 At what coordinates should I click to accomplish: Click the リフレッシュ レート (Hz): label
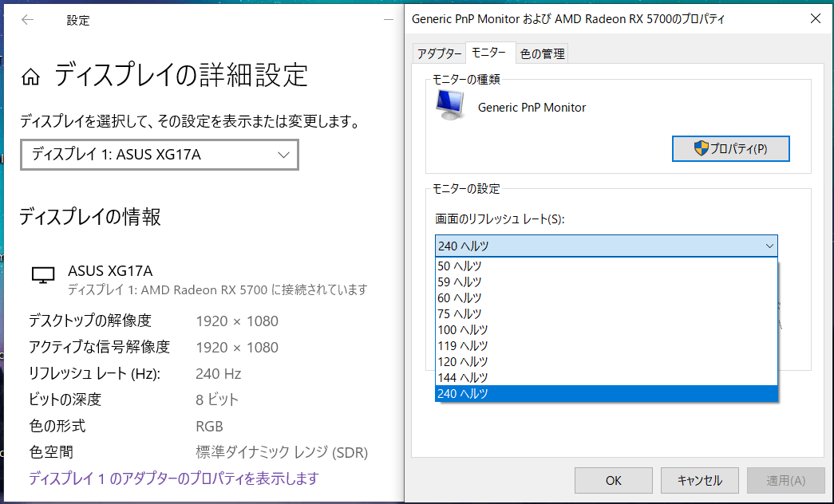[x=94, y=374]
